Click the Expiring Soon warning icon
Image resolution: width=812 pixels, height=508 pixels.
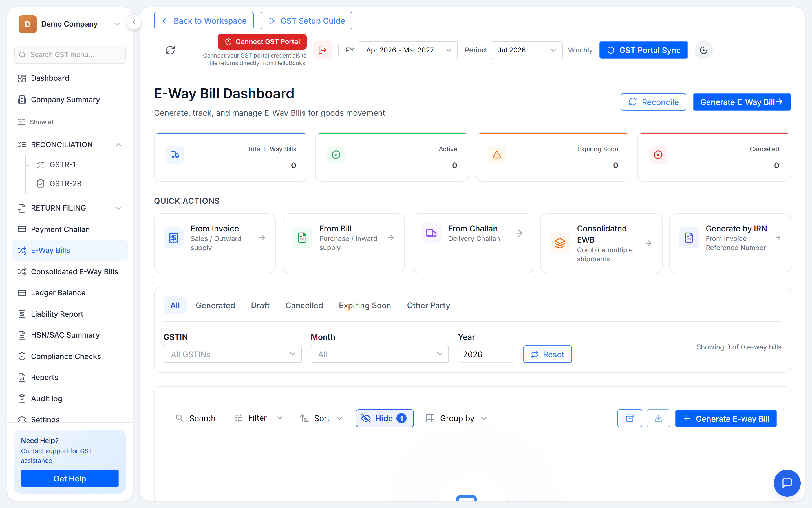497,155
